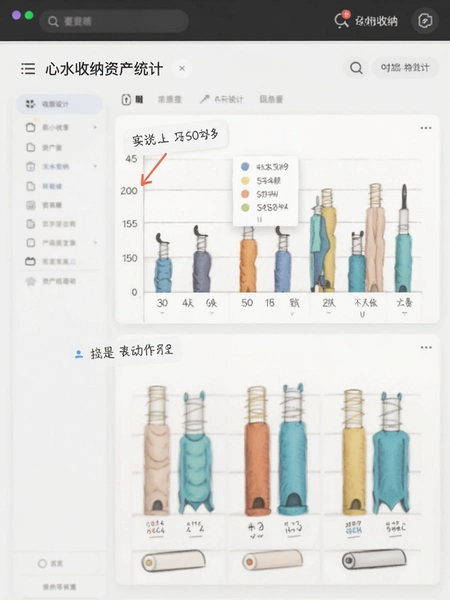
Task: Click the blue legend dot in the chart legend
Action: click(245, 167)
